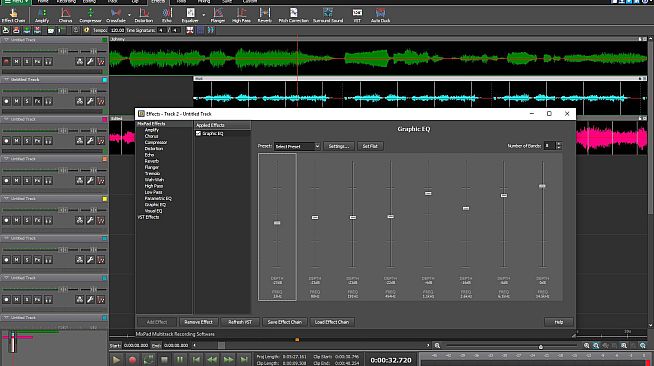
Task: Arm record on the second track
Action: 6,101
